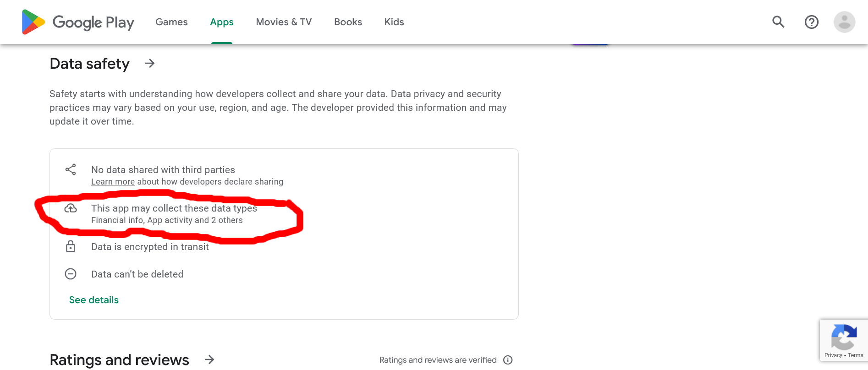Click the reCAPTCHA badge logo
868x370 pixels.
[x=844, y=337]
